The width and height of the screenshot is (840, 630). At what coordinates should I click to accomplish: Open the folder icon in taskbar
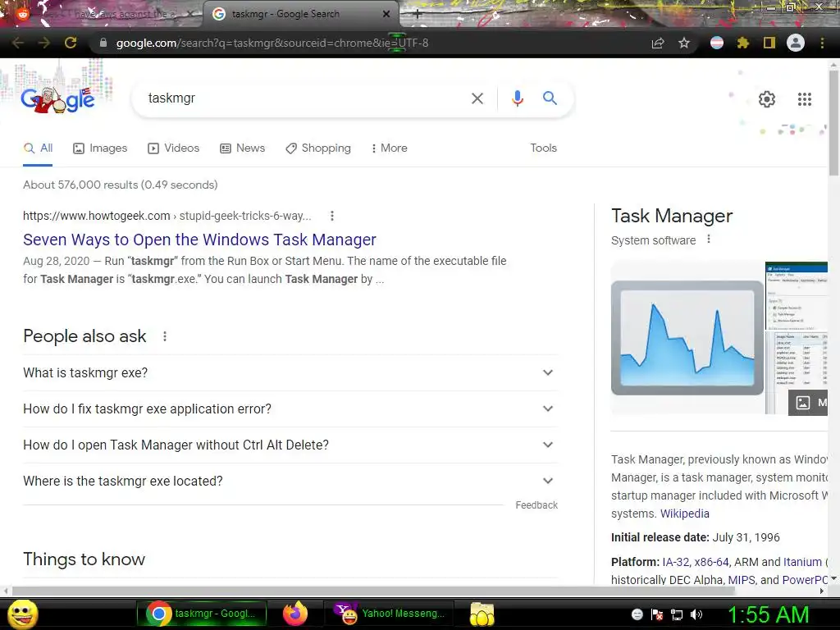[482, 614]
